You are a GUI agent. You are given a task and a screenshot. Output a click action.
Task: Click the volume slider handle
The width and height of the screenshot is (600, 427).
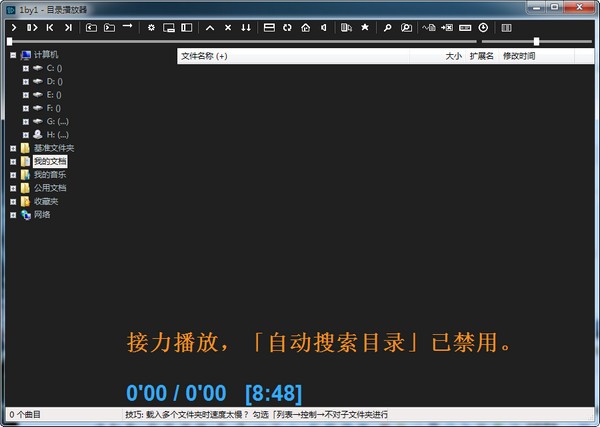pos(536,41)
